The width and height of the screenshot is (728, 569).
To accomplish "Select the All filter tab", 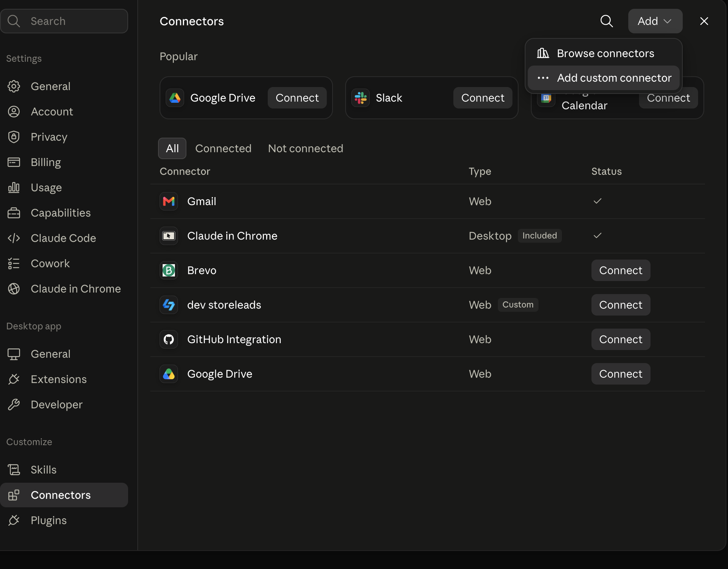I will pyautogui.click(x=172, y=148).
